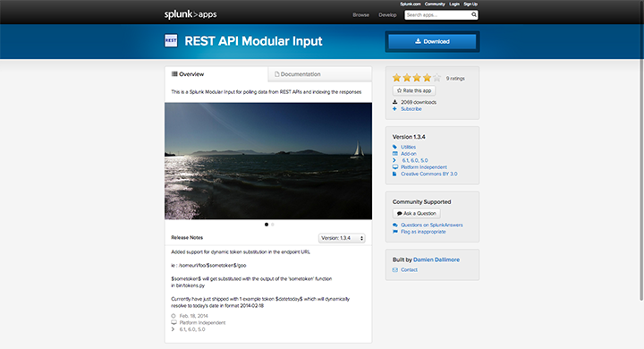Image resolution: width=644 pixels, height=349 pixels.
Task: Click the Release Notes heading
Action: (187, 238)
